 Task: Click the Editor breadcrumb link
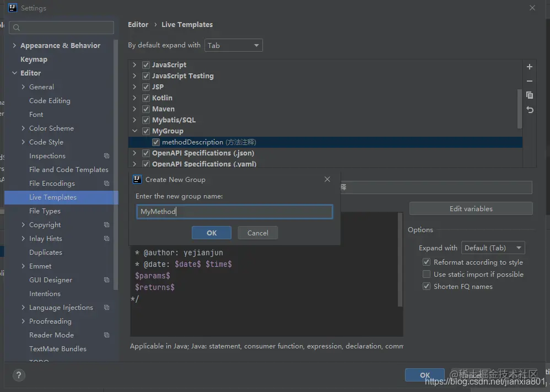pos(138,25)
